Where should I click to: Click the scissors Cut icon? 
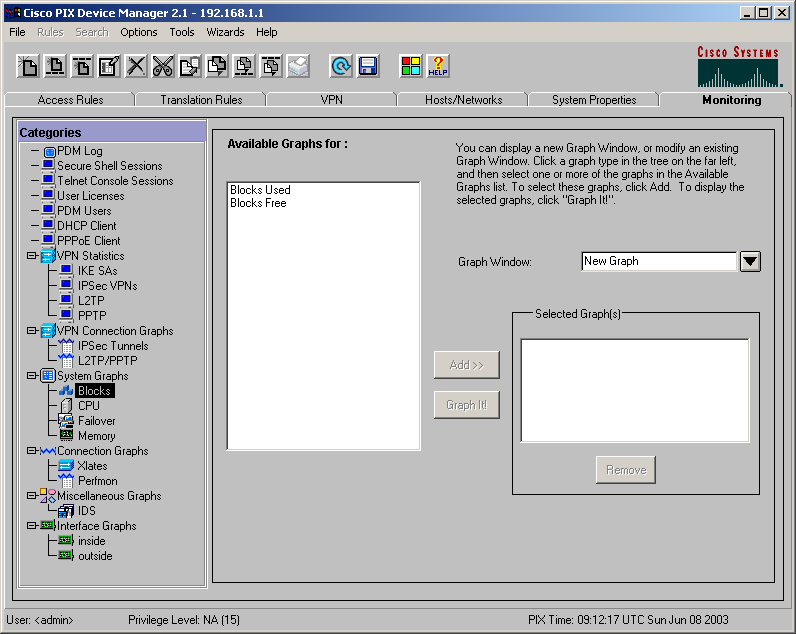[163, 66]
